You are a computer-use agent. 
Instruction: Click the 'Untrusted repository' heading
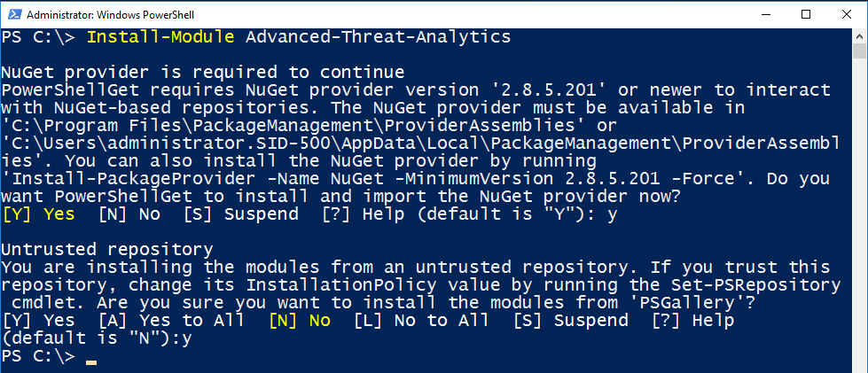tap(107, 249)
